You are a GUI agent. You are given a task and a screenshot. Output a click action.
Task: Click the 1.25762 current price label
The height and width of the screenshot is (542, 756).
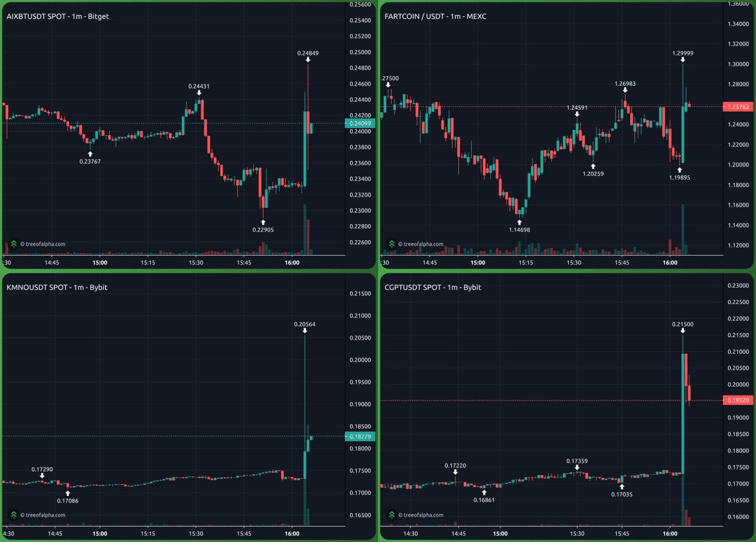(x=738, y=107)
